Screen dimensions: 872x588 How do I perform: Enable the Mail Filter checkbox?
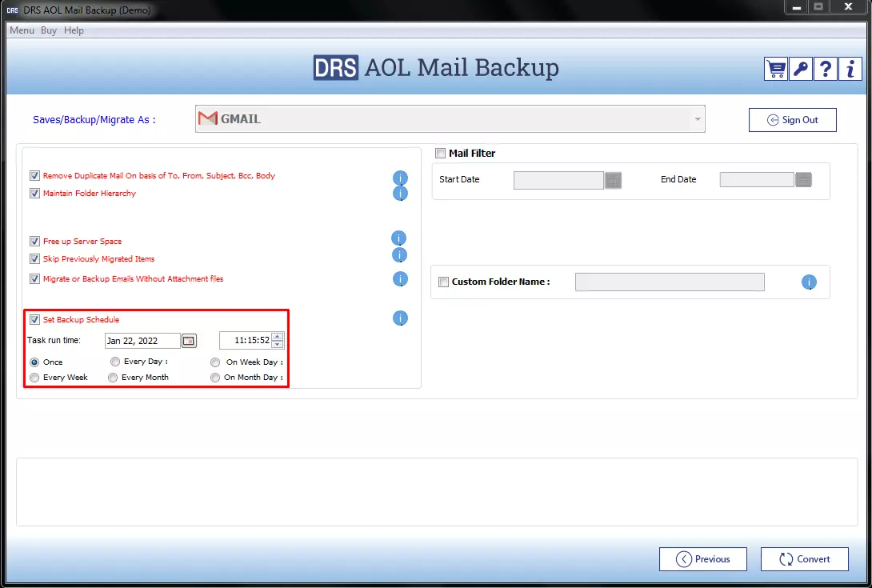tap(441, 154)
